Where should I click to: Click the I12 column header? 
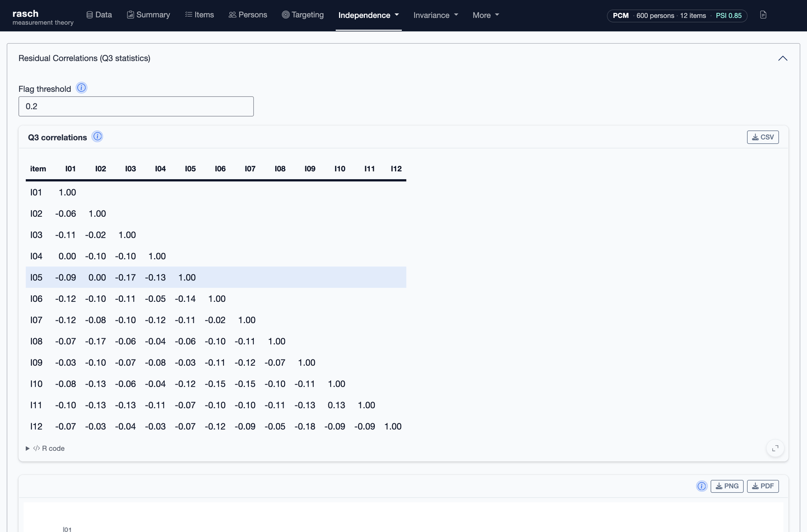(396, 169)
